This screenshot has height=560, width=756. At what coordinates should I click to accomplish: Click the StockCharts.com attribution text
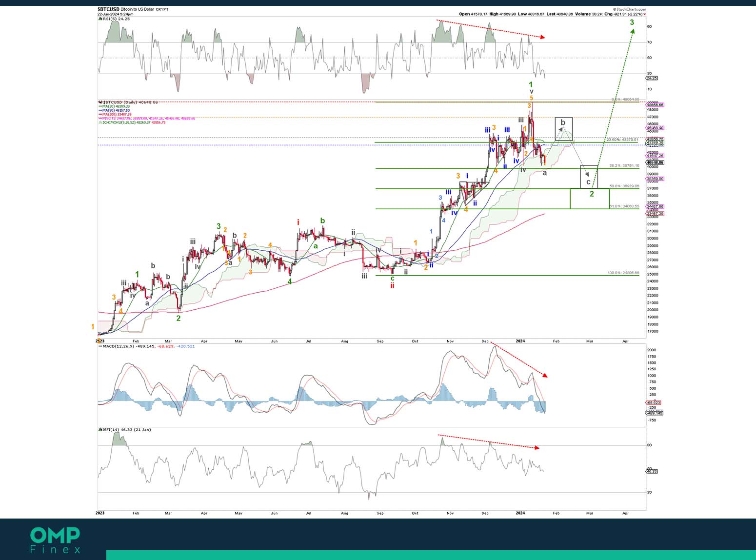click(629, 9)
